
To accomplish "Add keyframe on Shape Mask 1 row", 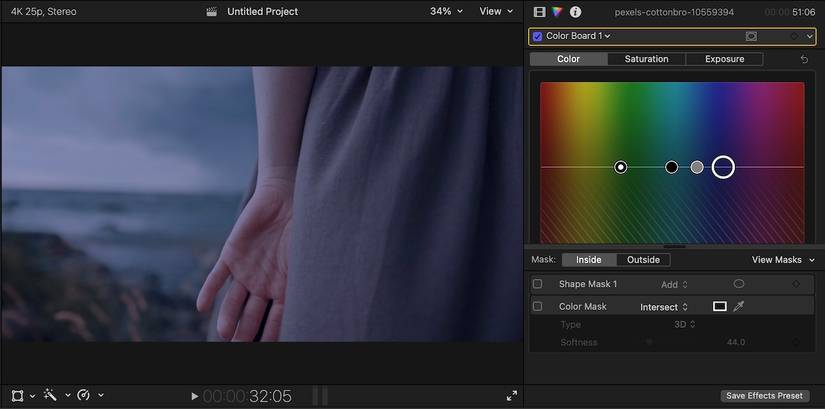I will pos(796,284).
